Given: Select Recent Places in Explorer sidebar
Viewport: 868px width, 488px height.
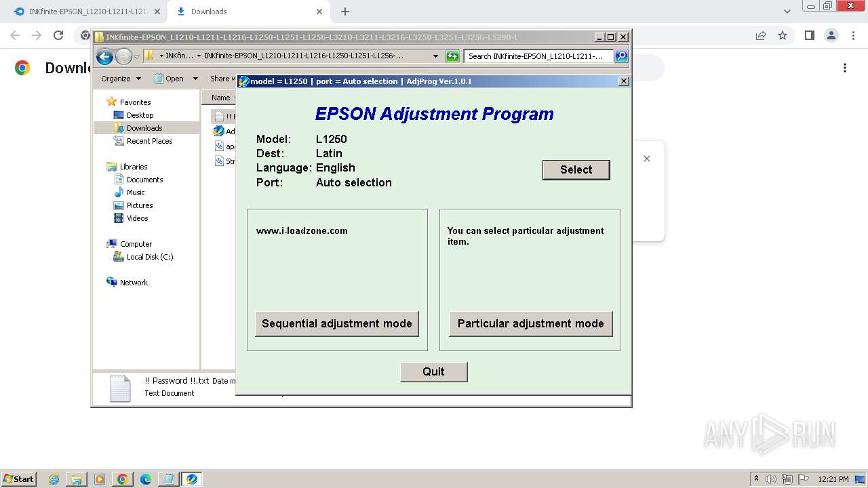Looking at the screenshot, I should (149, 141).
